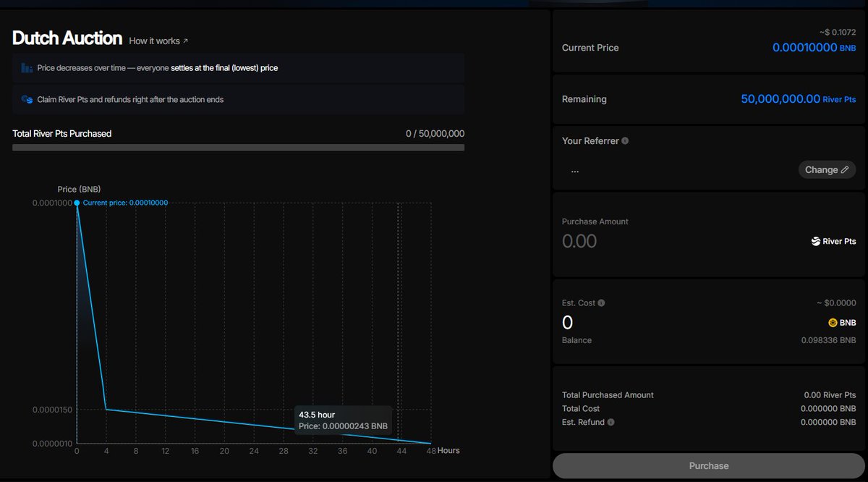Click the "48" hour tick on the x-axis
868x482 pixels.
coord(431,451)
